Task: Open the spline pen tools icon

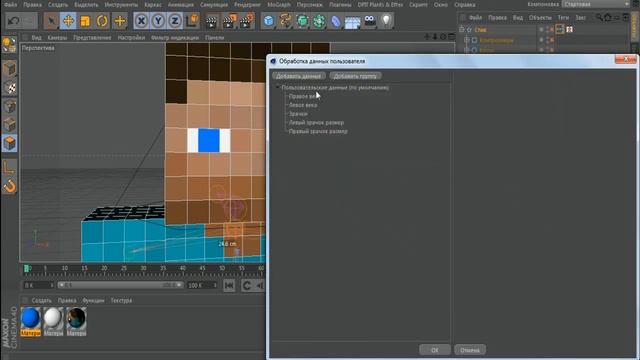Action: tap(285, 21)
